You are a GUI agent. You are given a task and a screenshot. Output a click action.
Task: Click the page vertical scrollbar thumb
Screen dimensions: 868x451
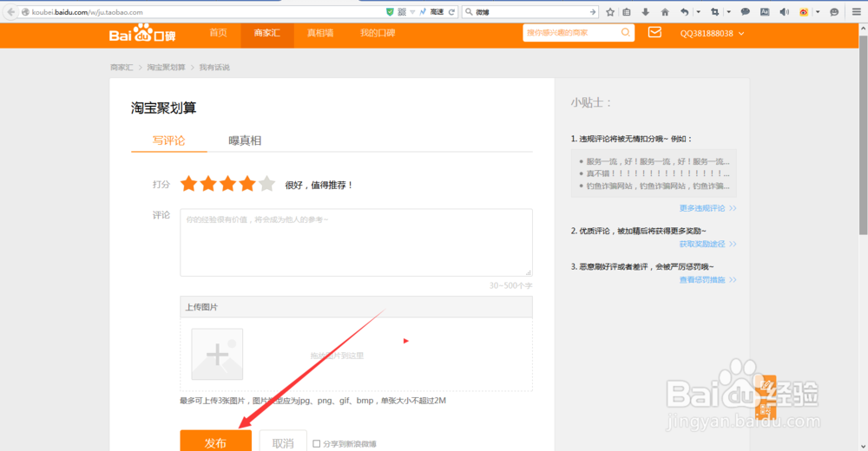[863, 134]
